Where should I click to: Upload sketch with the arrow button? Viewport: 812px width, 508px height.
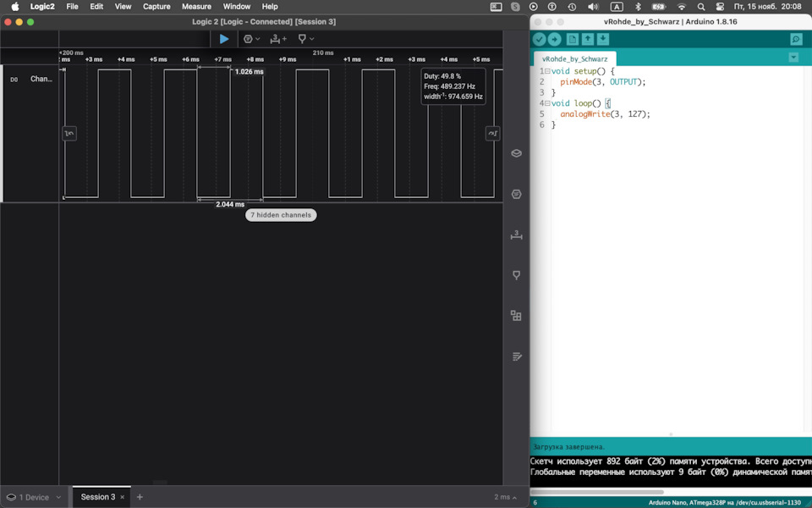pyautogui.click(x=554, y=40)
